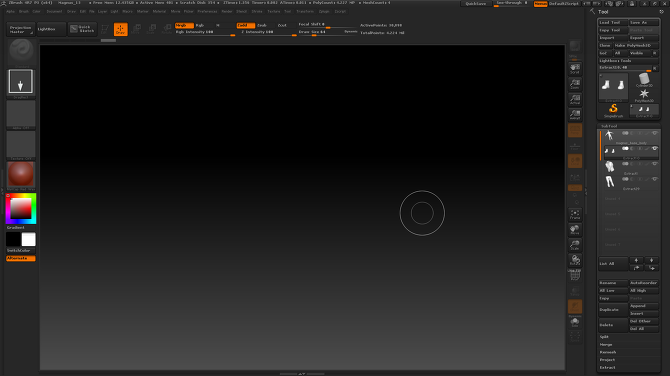Click the Solo mode icon
This screenshot has height=376, width=670.
coord(575,323)
